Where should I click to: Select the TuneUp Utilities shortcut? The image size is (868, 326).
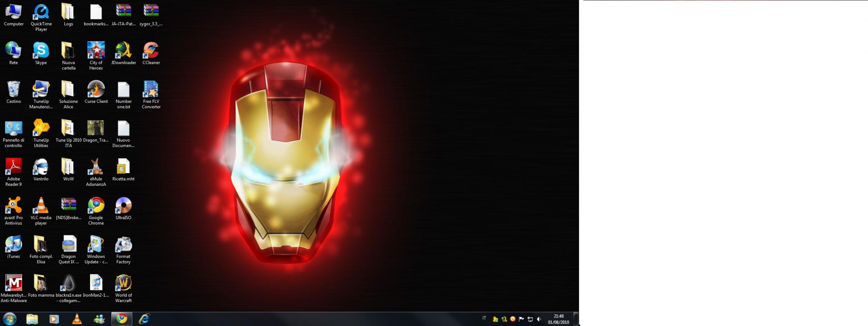(41, 134)
